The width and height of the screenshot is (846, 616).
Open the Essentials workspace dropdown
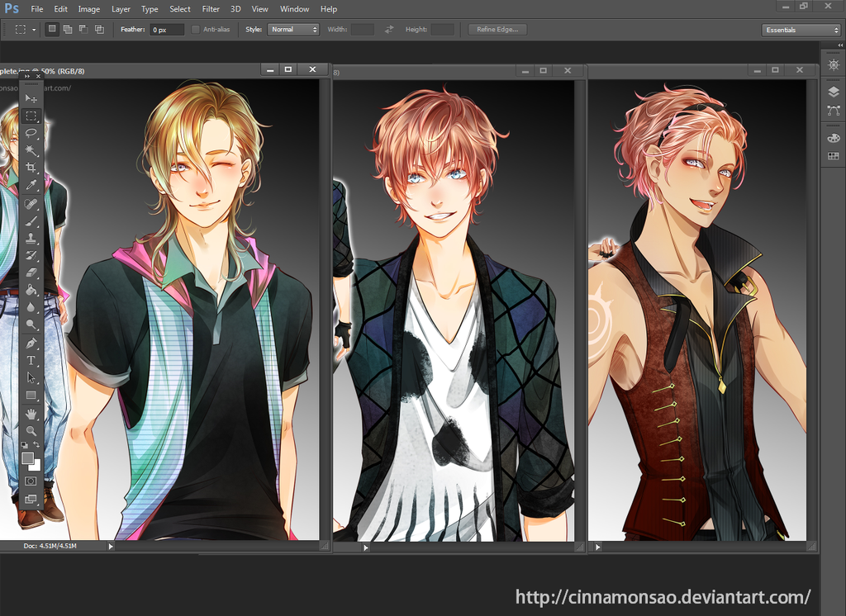(801, 31)
